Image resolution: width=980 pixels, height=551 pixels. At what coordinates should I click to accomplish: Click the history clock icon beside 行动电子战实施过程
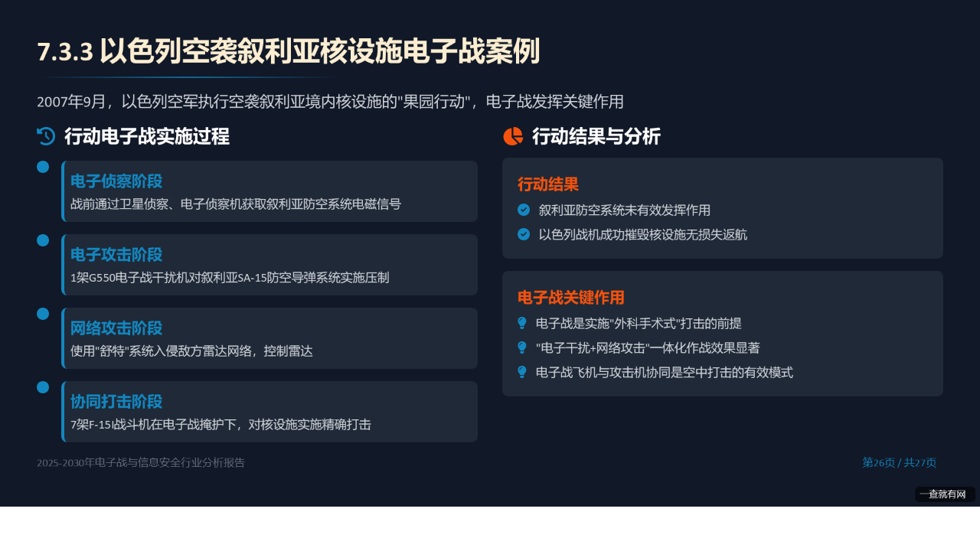pos(46,136)
